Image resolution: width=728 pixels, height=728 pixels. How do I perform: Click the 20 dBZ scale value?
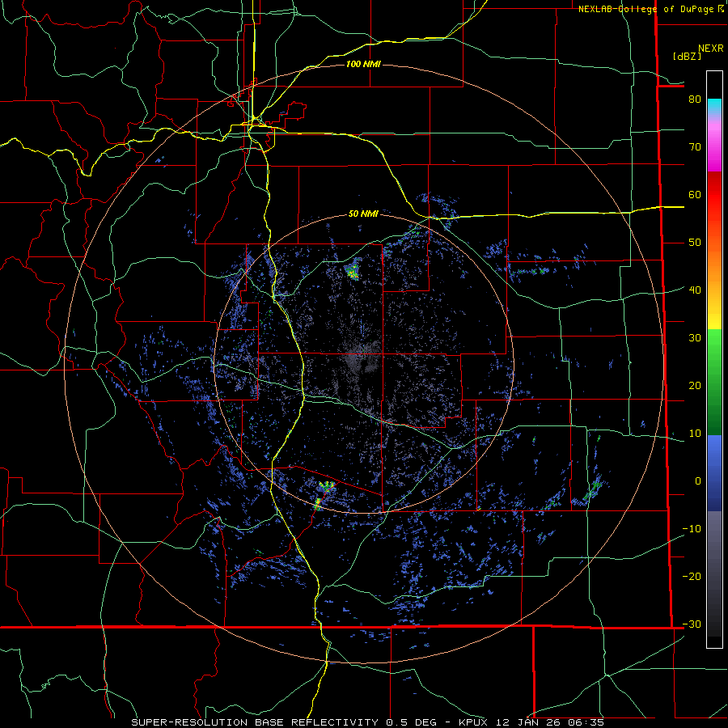[x=695, y=385]
